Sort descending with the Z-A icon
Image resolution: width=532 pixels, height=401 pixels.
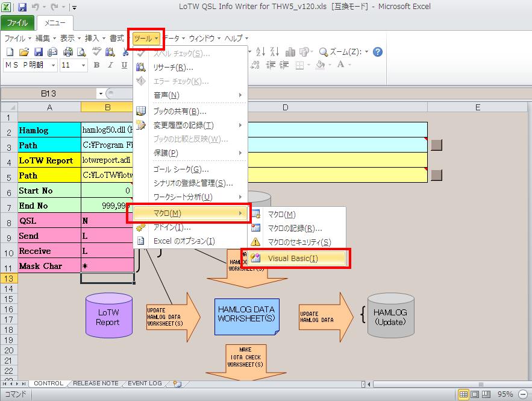coord(274,52)
